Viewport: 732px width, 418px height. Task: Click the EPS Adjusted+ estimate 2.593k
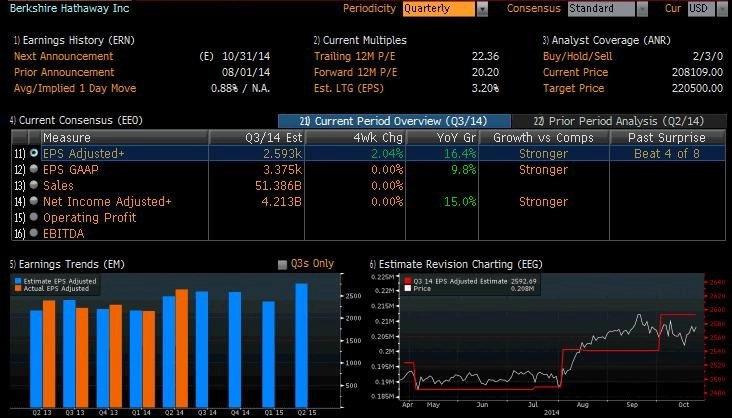[282, 154]
